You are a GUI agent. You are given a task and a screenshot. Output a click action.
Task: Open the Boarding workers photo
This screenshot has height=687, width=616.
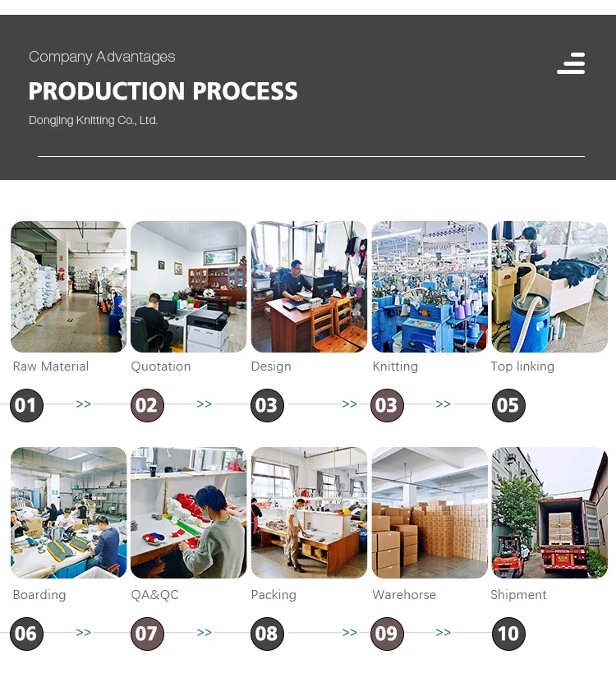pyautogui.click(x=69, y=513)
